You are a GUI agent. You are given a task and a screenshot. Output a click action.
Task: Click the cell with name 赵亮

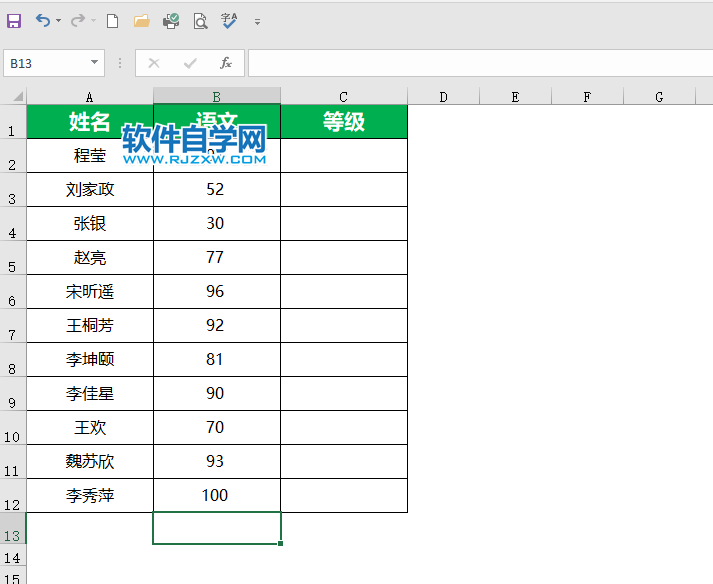coord(90,257)
